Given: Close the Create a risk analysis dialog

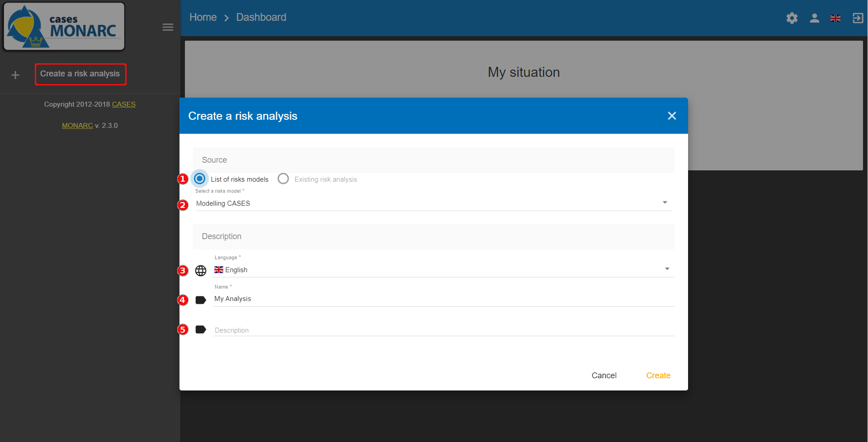Looking at the screenshot, I should click(x=672, y=116).
